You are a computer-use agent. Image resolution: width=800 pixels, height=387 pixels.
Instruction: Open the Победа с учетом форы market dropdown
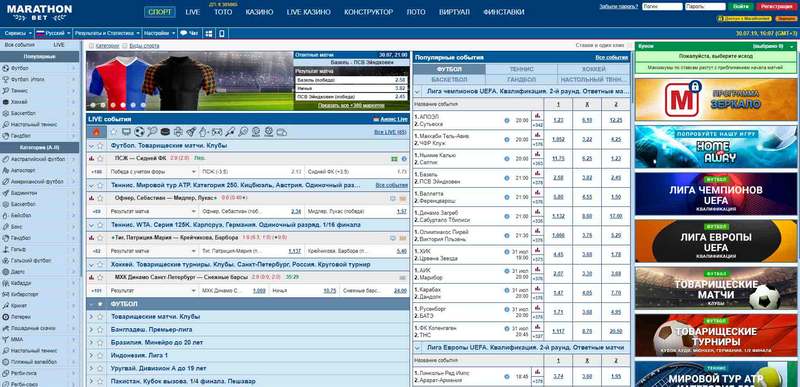click(153, 172)
